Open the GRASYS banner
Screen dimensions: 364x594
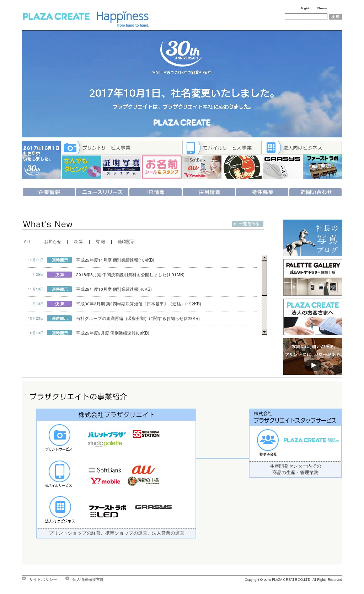click(282, 167)
